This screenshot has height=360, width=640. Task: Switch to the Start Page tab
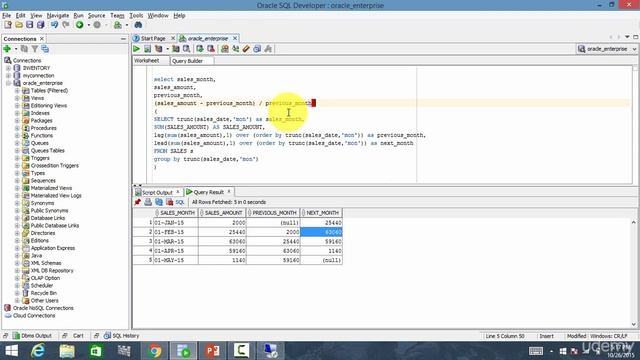click(x=153, y=38)
